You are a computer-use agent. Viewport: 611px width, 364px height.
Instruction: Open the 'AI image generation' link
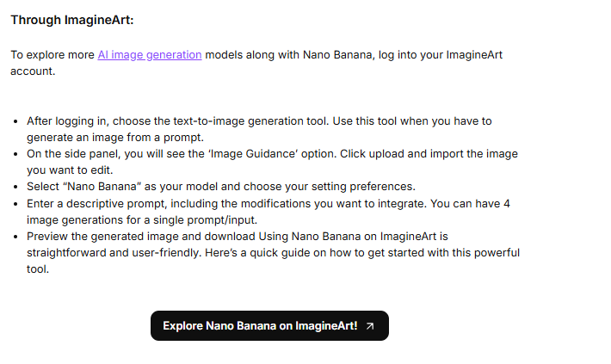[150, 55]
